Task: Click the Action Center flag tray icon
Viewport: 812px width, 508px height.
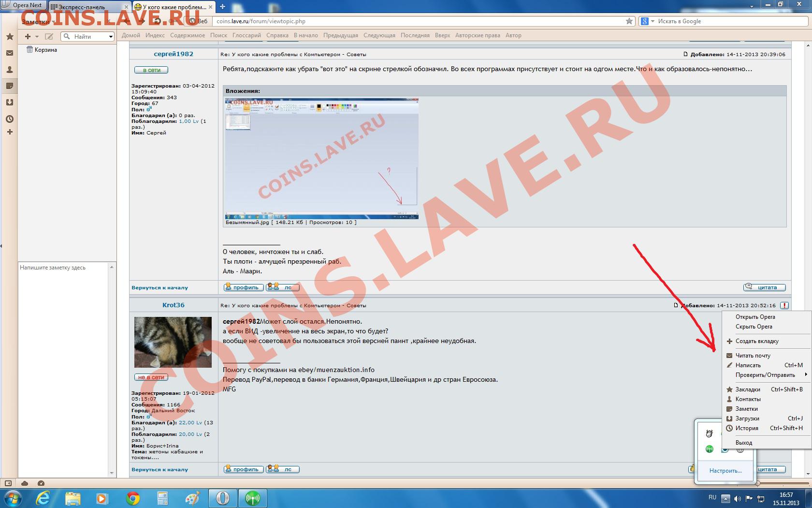Action: pos(749,498)
